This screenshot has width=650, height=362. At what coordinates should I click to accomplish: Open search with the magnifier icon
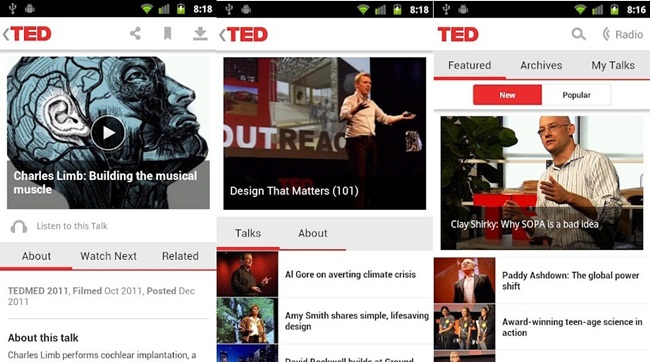point(579,34)
